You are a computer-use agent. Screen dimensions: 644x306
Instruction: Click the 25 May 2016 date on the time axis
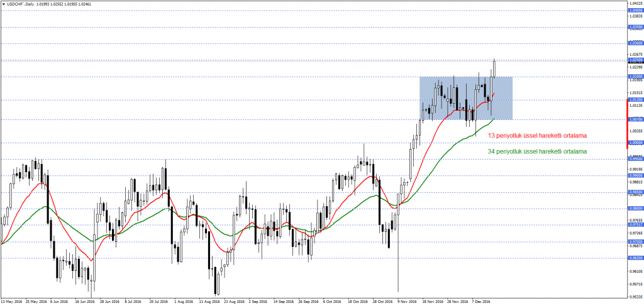tap(36, 302)
